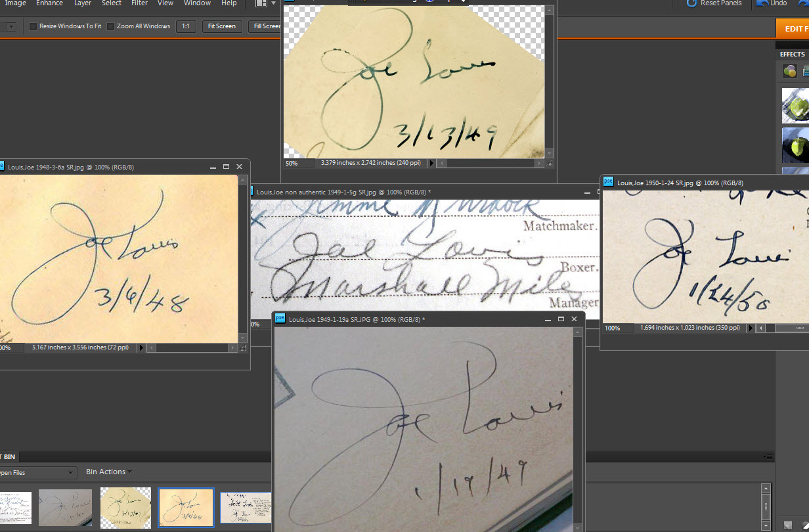809x532 pixels.
Task: Open status info arrow in 1948-3-6a window
Action: (141, 347)
